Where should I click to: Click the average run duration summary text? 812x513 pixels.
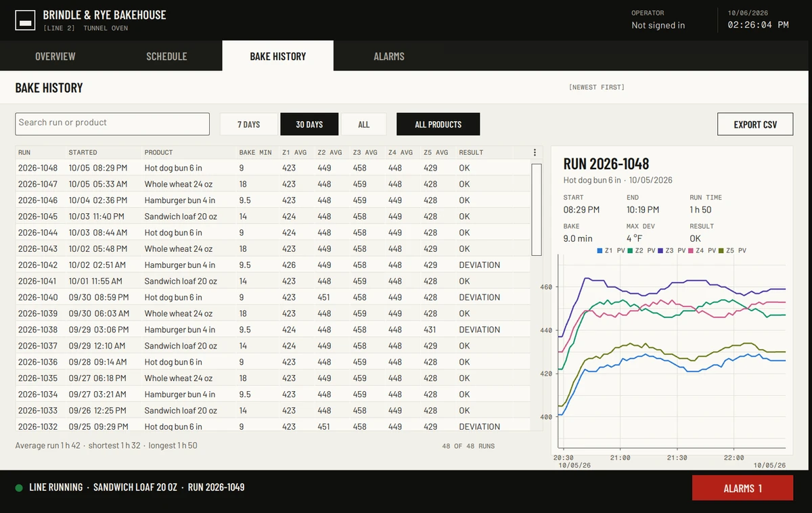coord(106,445)
